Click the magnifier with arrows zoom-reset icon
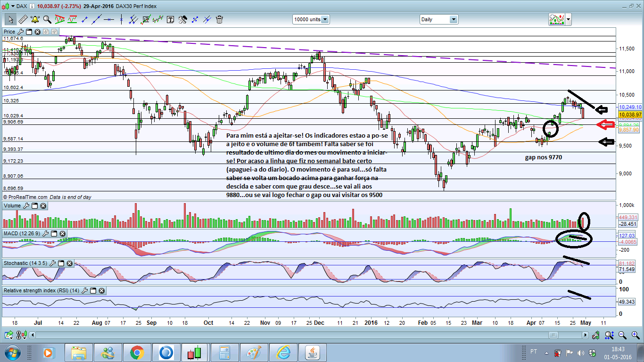This screenshot has width=644, height=362. pyautogui.click(x=609, y=335)
